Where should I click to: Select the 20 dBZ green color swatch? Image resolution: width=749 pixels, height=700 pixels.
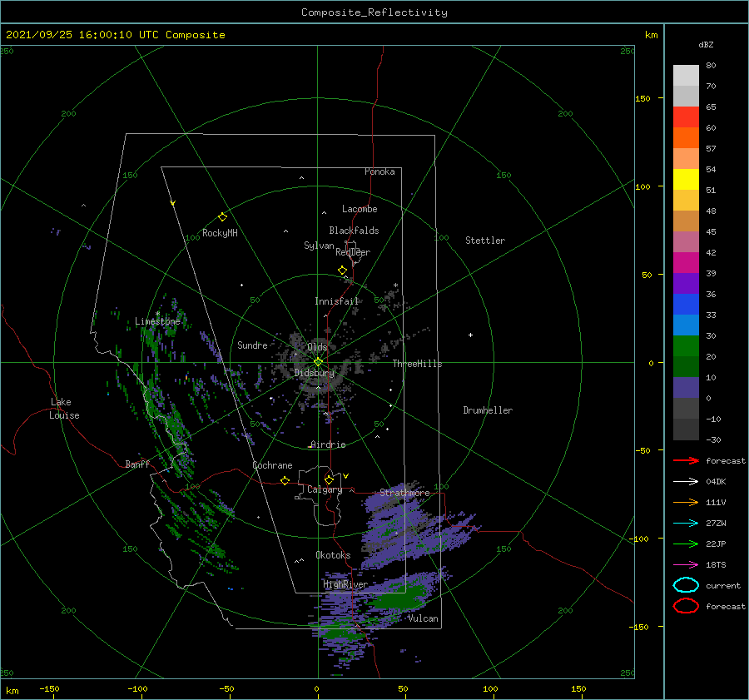tap(686, 346)
